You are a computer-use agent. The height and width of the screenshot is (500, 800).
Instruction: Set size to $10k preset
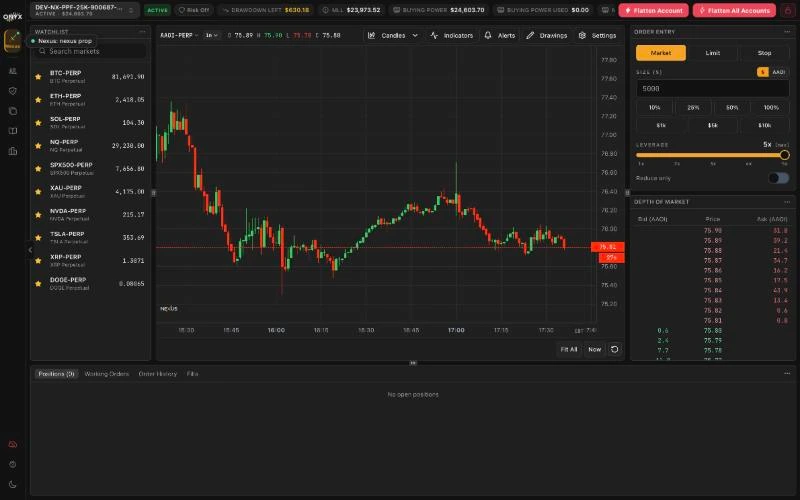(x=764, y=125)
